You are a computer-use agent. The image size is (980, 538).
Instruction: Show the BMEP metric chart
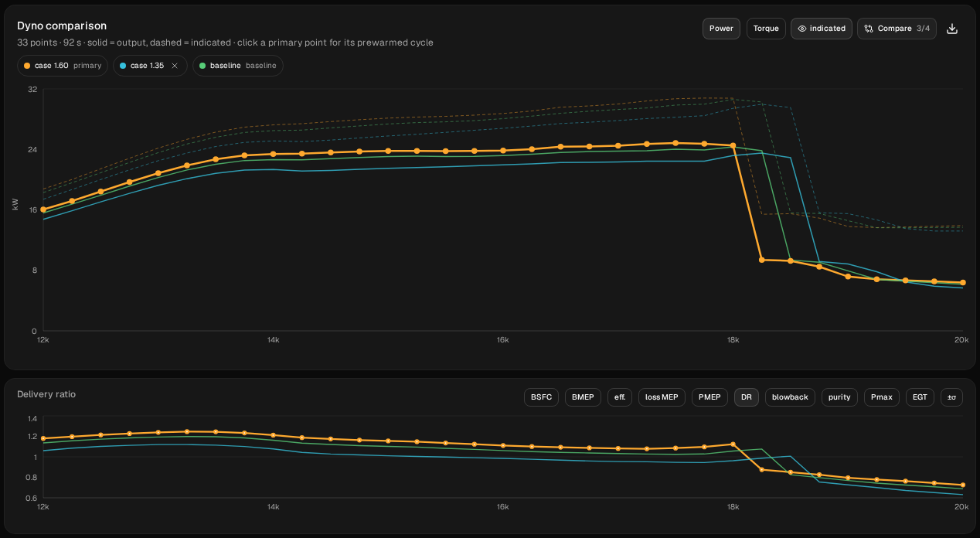click(x=583, y=397)
